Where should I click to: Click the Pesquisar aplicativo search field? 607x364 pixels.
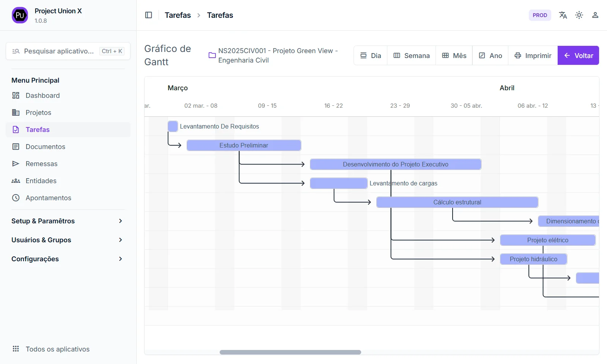(59, 51)
